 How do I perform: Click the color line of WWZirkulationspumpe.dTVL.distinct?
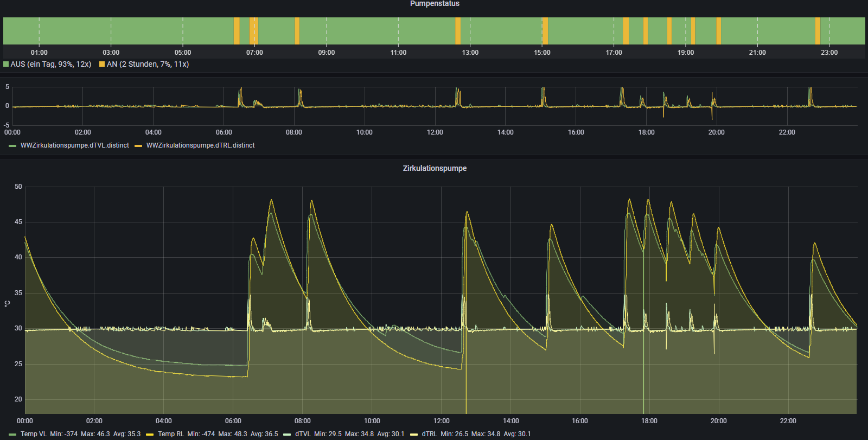[x=12, y=145]
